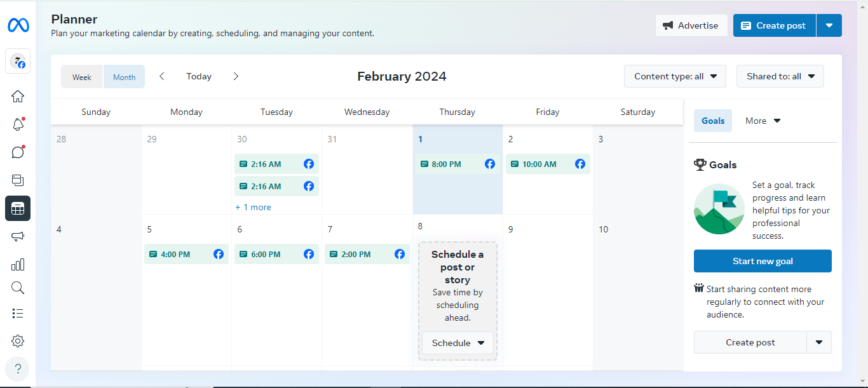Click the Advertise button
Screen dimensions: 868x388
point(691,25)
